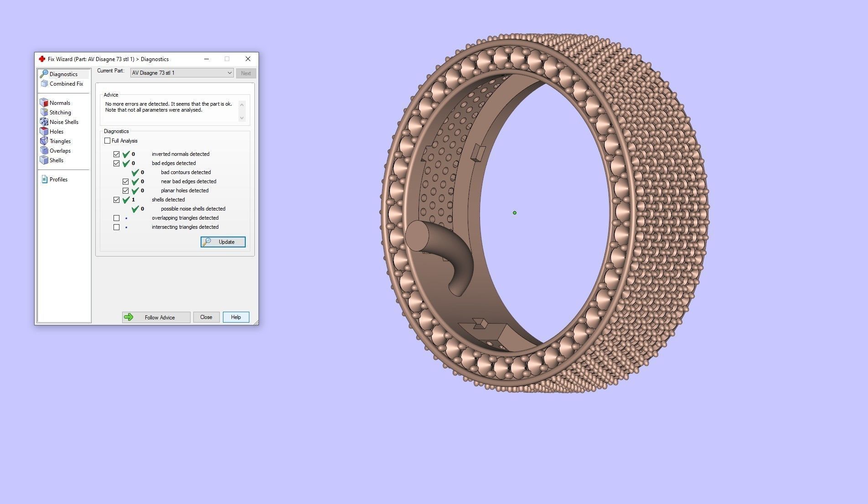Select the Normals fix tool

[56, 103]
